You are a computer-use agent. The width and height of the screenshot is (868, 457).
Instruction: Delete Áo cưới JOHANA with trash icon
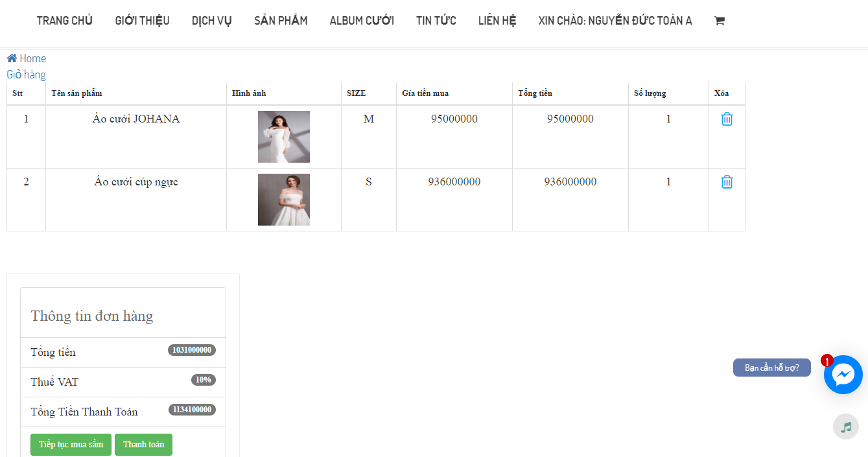tap(727, 119)
